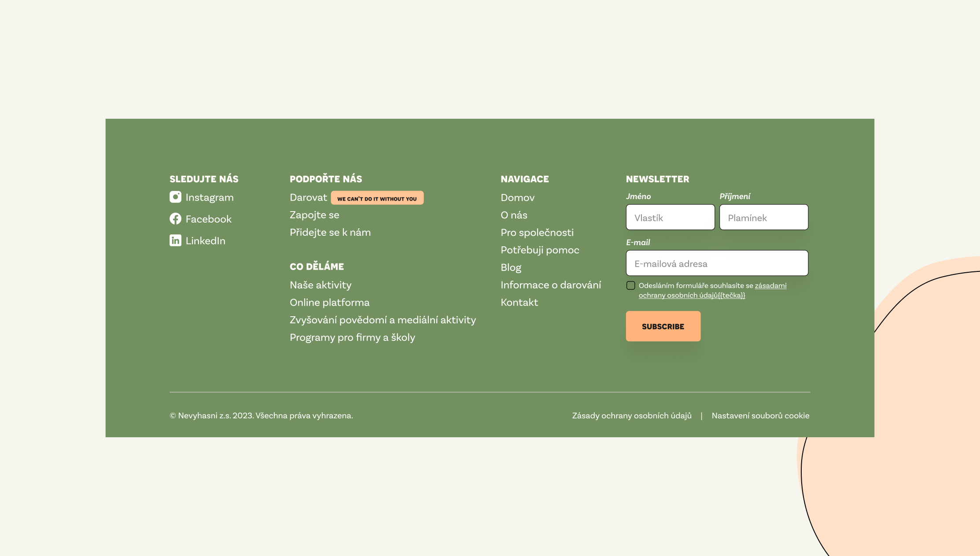Screen dimensions: 980x556
Task: Click the Facebook logo icon
Action: click(175, 219)
